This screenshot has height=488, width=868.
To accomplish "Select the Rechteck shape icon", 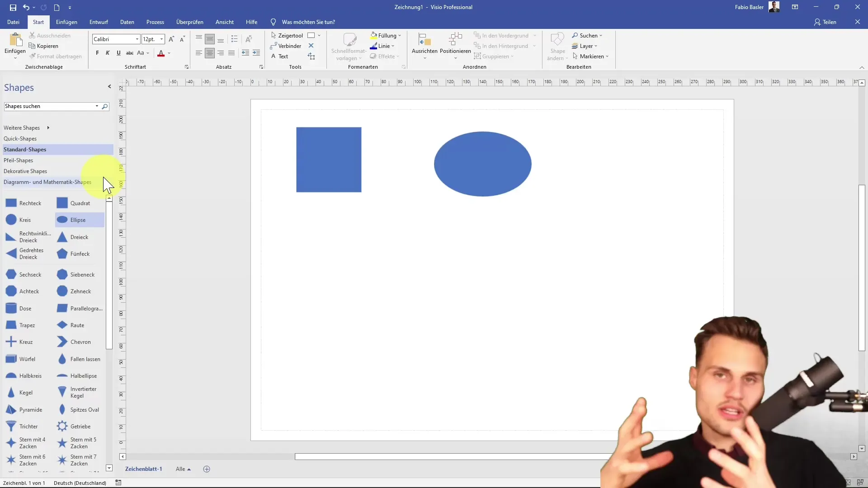I will coord(11,203).
